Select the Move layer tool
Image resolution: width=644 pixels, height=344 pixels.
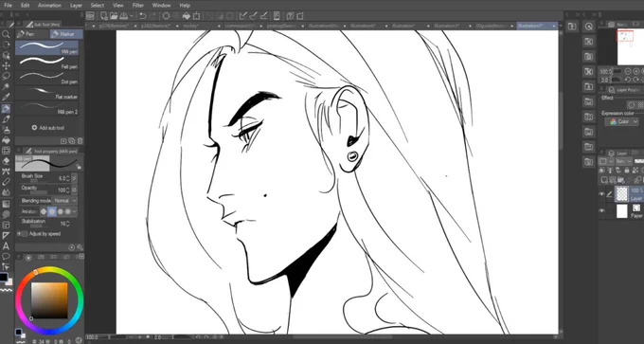[x=6, y=65]
